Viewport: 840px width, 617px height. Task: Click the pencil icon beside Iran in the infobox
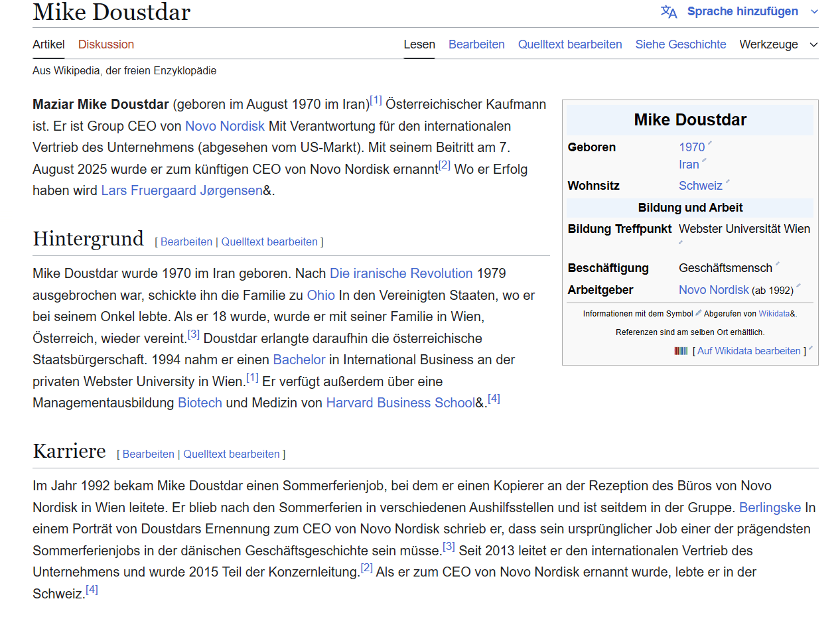704,161
